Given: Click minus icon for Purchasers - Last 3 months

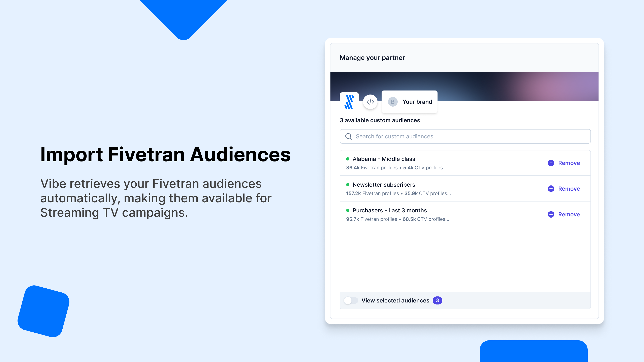Looking at the screenshot, I should 551,214.
